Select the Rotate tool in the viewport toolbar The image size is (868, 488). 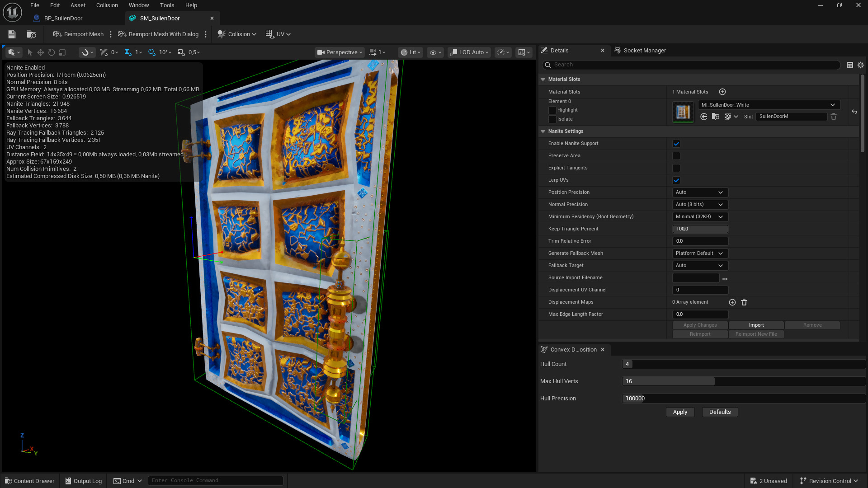pos(51,52)
